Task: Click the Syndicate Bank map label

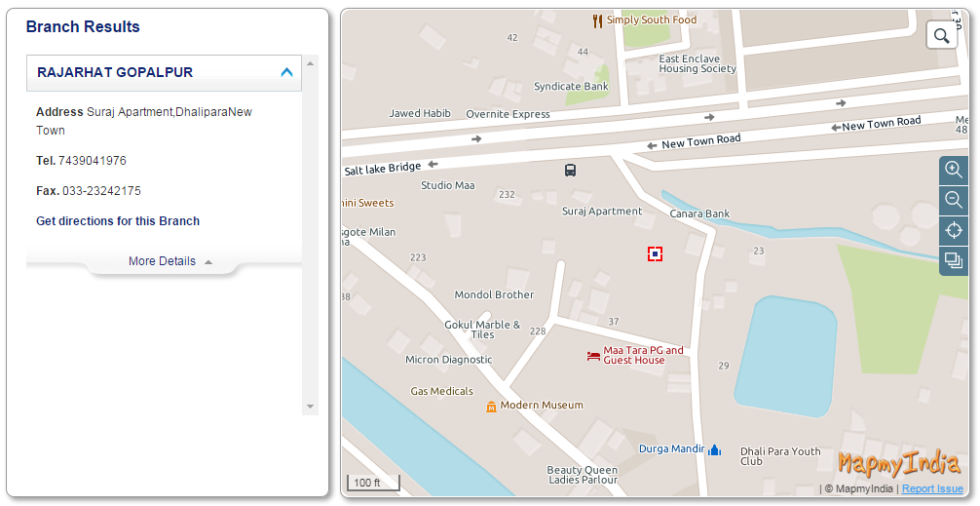Action: click(x=571, y=87)
